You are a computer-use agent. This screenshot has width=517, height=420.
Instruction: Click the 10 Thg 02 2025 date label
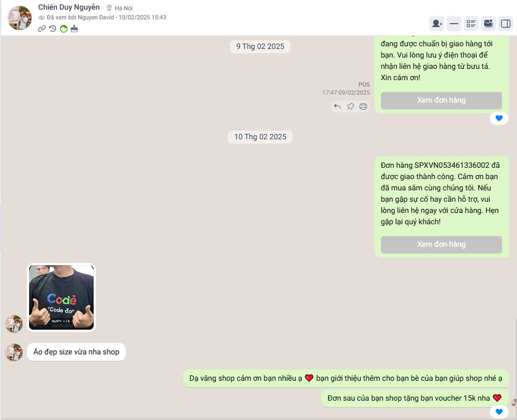(260, 137)
